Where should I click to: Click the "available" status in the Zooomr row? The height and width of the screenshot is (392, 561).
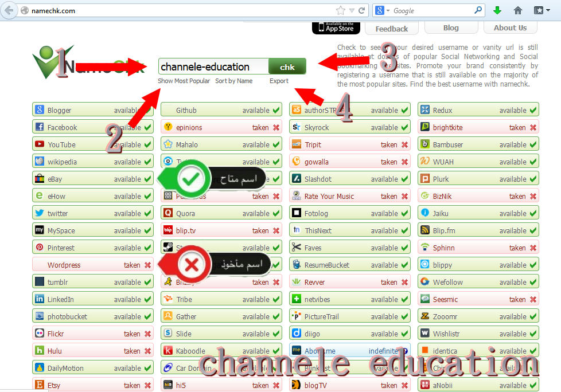point(513,316)
